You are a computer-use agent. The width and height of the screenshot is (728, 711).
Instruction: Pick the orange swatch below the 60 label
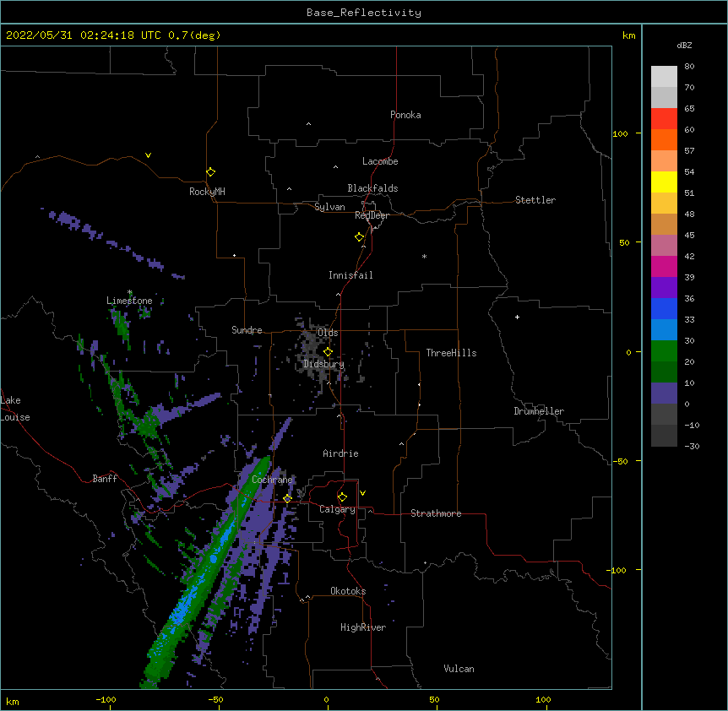(x=664, y=139)
